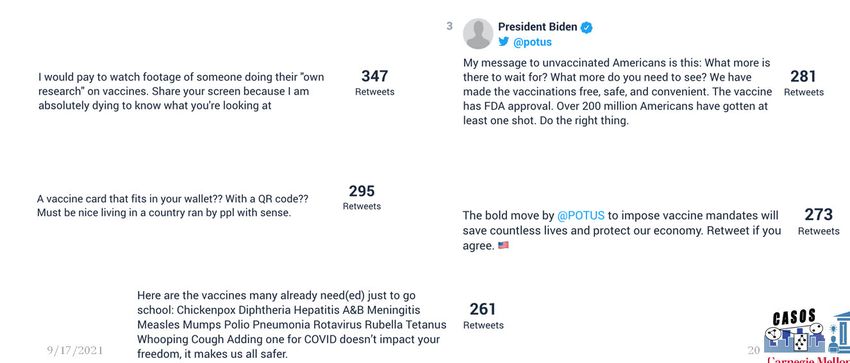Click the blue verified badge

(x=587, y=28)
